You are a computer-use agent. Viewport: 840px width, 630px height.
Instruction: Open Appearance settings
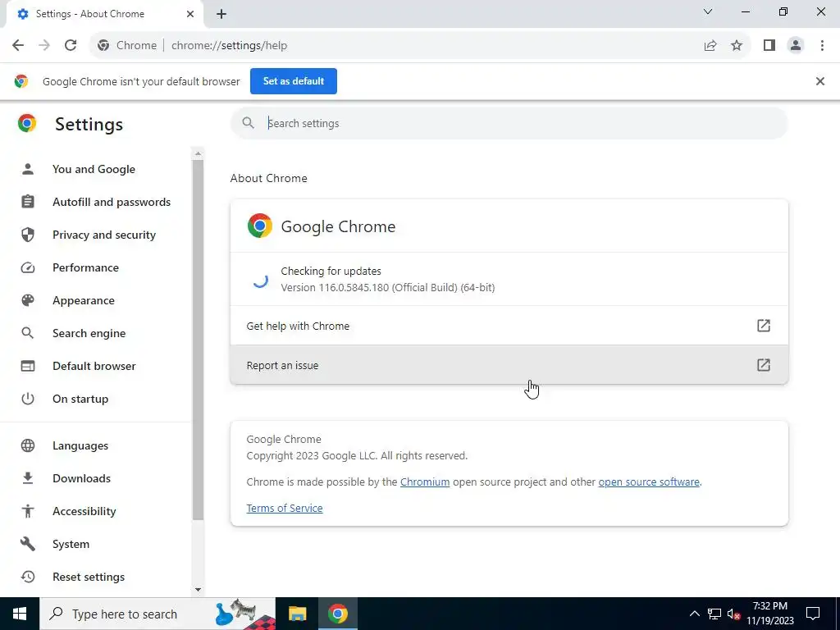[84, 300]
